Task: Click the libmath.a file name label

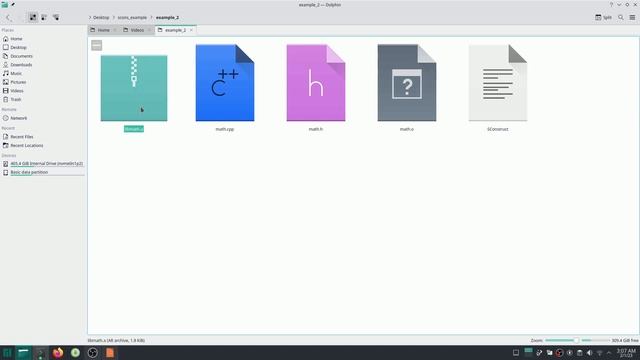Action: (134, 129)
